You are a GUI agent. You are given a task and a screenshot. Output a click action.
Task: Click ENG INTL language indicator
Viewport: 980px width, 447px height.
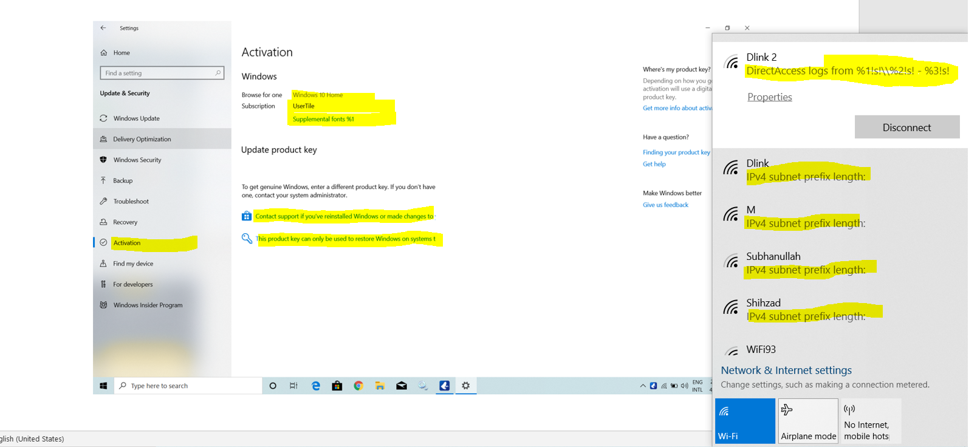[x=697, y=386]
